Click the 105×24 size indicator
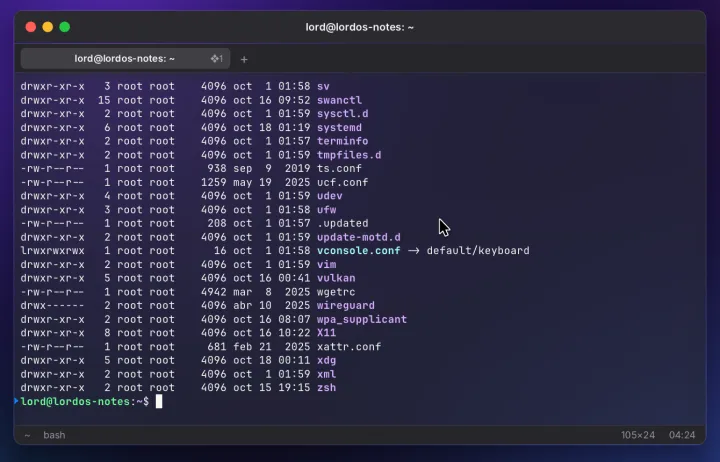Image resolution: width=720 pixels, height=462 pixels. (x=638, y=435)
